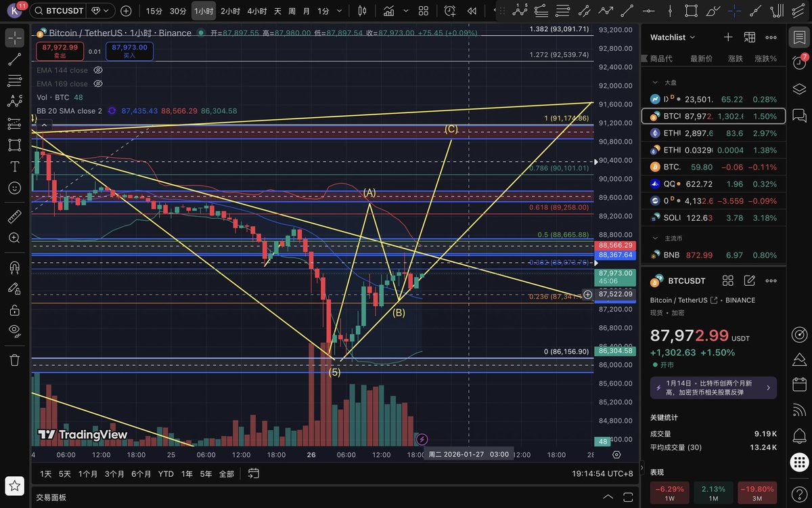This screenshot has width=812, height=508.
Task: Open the forecasting and measurement tools
Action: (x=14, y=123)
